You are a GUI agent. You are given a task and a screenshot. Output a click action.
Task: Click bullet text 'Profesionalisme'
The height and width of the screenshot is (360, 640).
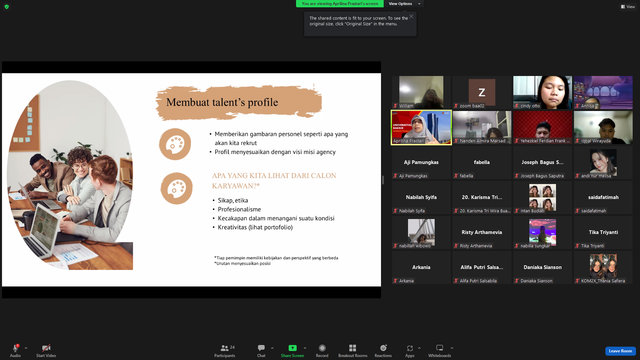[x=239, y=209]
